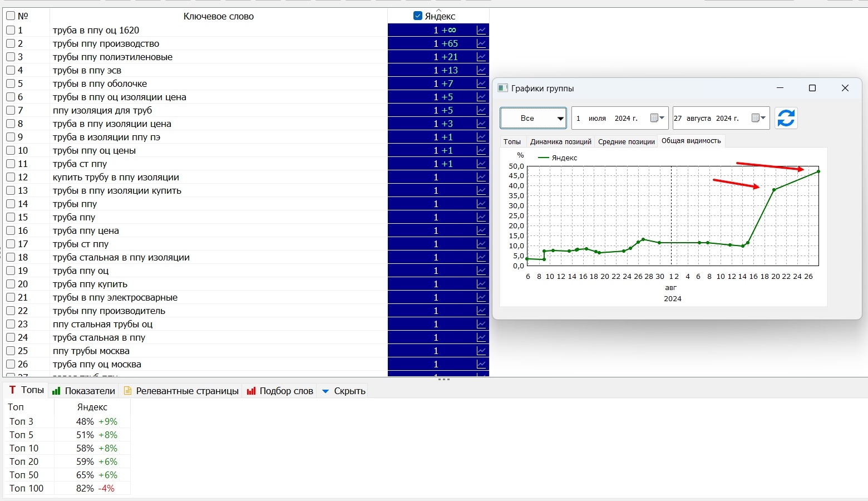Click the Графики группы window icon
This screenshot has width=868, height=501.
[x=502, y=88]
